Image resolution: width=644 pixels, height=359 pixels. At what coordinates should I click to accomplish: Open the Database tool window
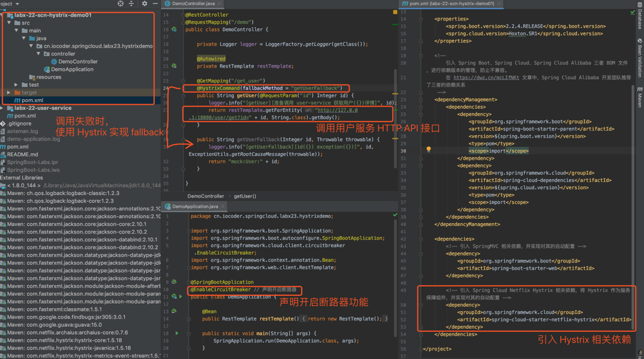click(640, 17)
